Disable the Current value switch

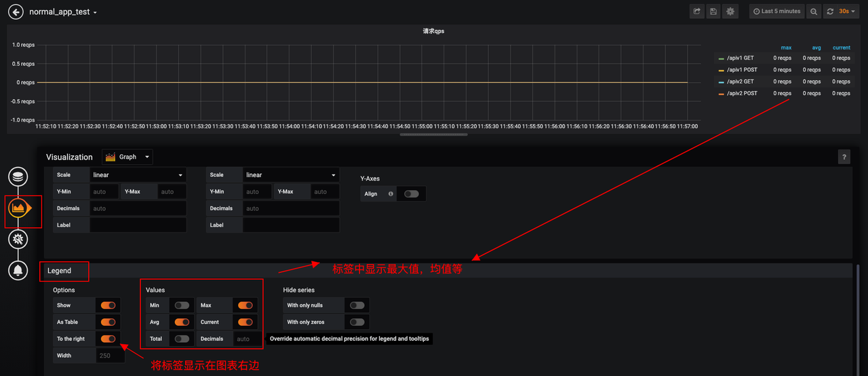pos(245,322)
